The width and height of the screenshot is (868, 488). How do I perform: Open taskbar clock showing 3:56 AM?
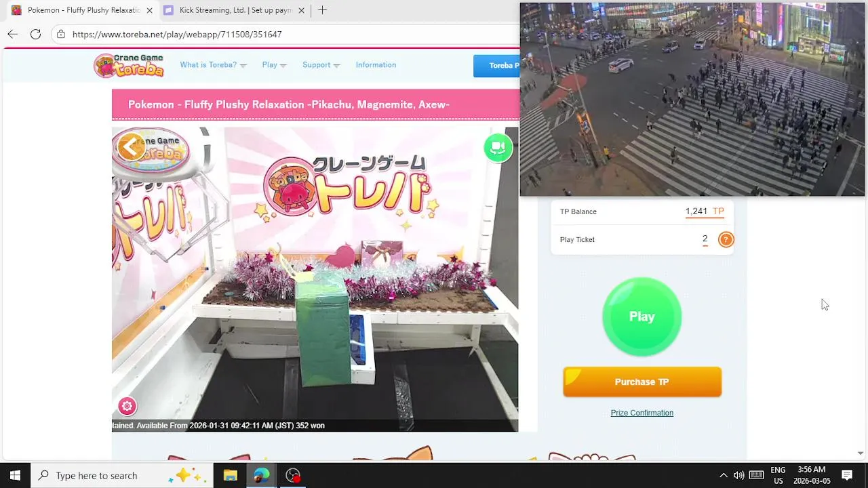pyautogui.click(x=812, y=475)
